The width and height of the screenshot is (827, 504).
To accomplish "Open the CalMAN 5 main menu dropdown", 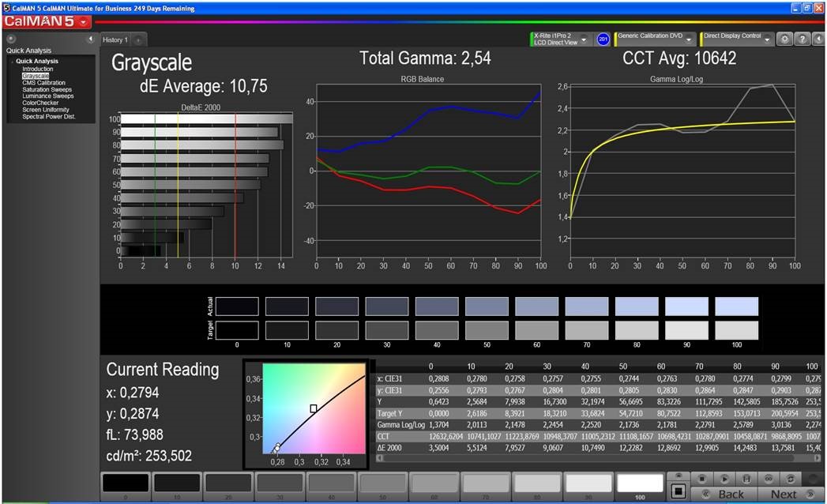I will coord(84,22).
